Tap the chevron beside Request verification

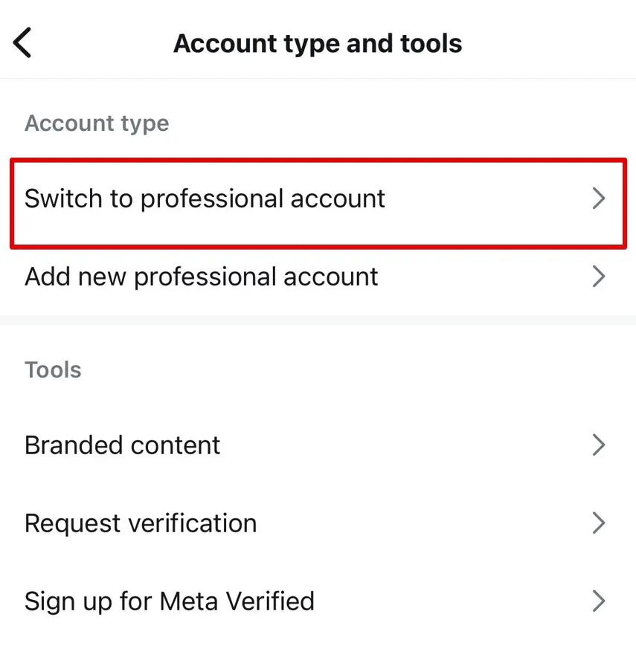600,523
